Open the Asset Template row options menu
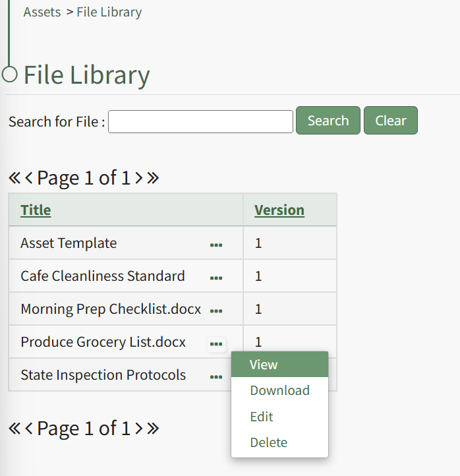 216,245
